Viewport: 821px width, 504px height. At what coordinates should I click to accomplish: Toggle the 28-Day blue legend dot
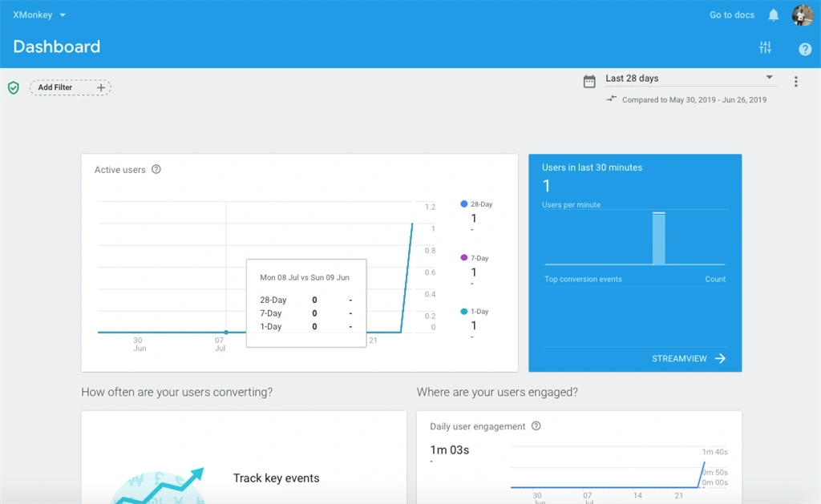(463, 204)
